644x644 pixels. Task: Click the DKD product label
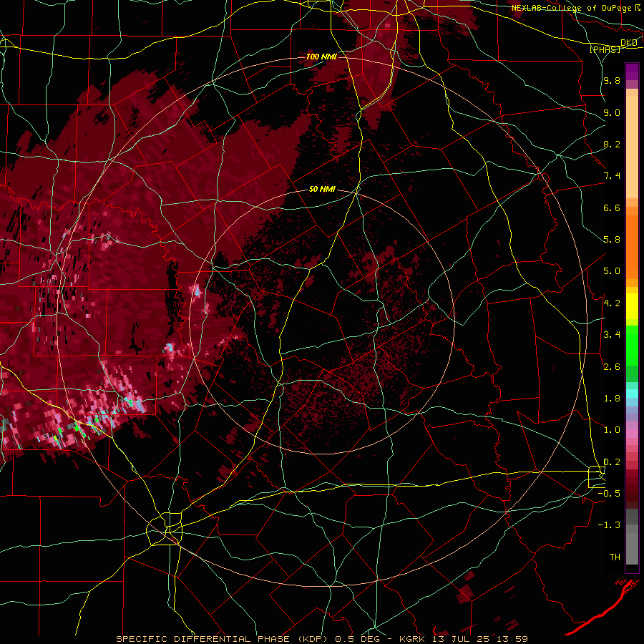(x=629, y=43)
